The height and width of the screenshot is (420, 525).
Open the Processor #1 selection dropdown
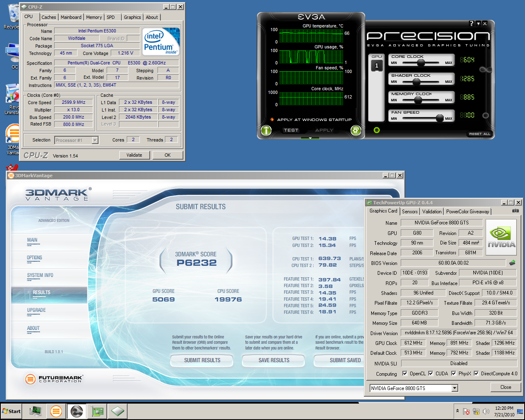[x=95, y=140]
